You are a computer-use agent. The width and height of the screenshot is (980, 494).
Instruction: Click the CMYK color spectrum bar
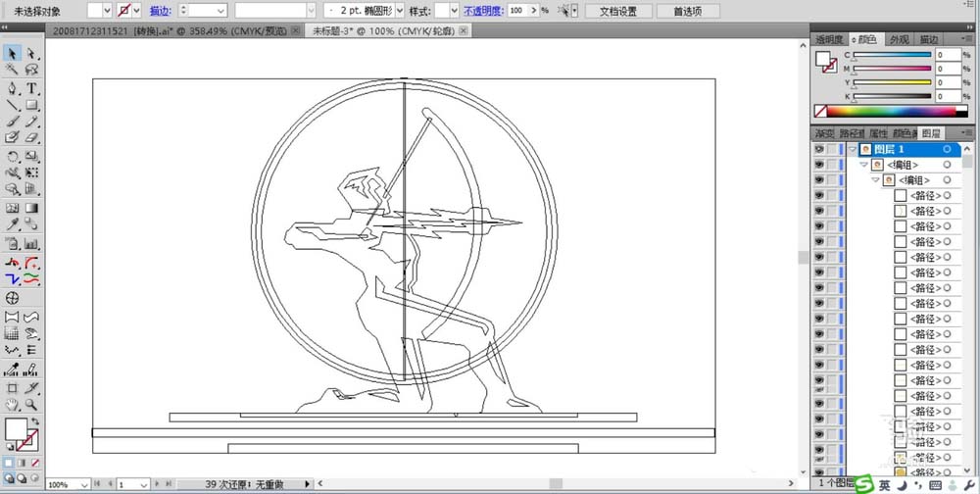(891, 112)
